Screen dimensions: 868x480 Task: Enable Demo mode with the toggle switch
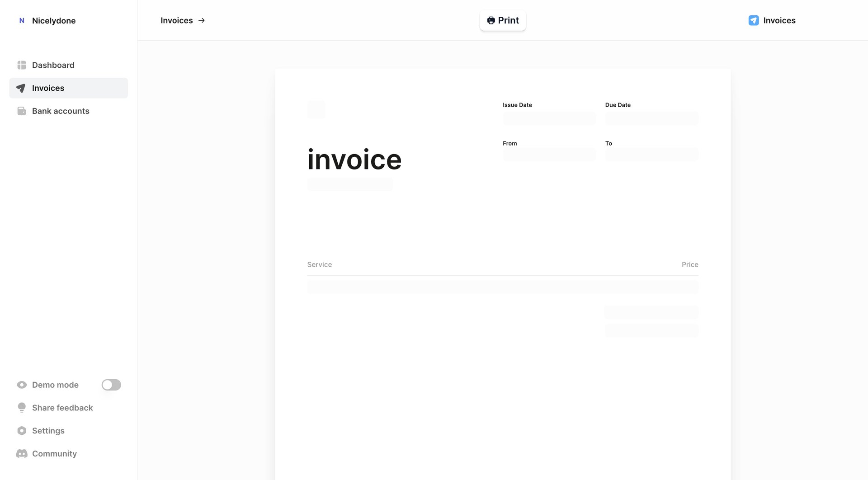point(111,385)
